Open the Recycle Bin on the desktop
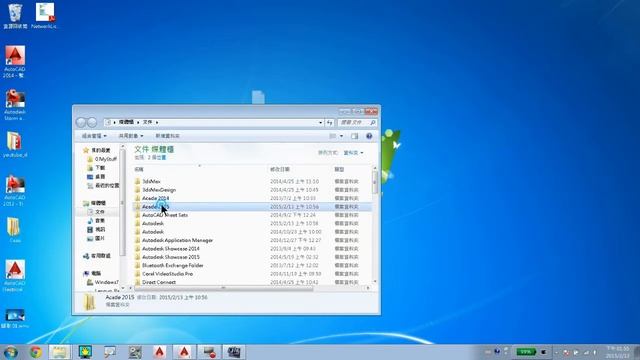The width and height of the screenshot is (640, 360). point(15,16)
